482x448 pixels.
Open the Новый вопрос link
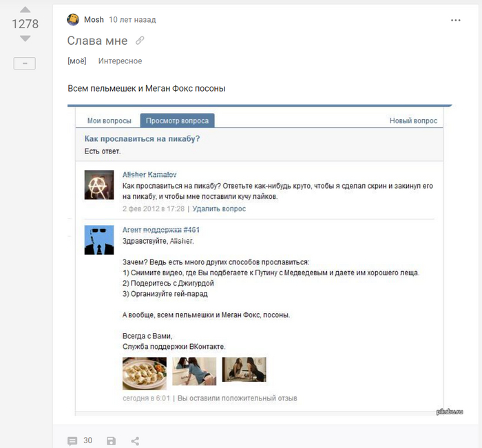coord(413,120)
